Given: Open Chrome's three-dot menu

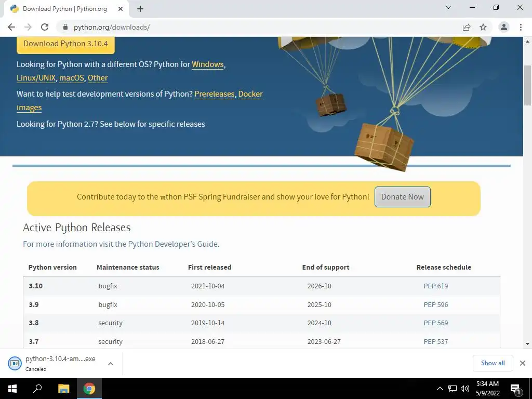Looking at the screenshot, I should 521,27.
